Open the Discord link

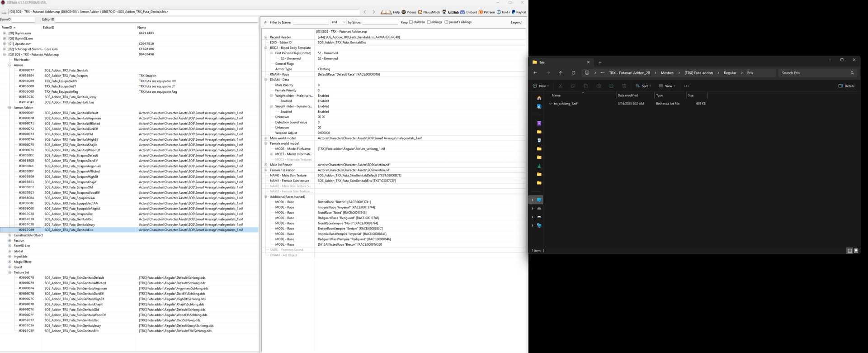click(x=468, y=12)
